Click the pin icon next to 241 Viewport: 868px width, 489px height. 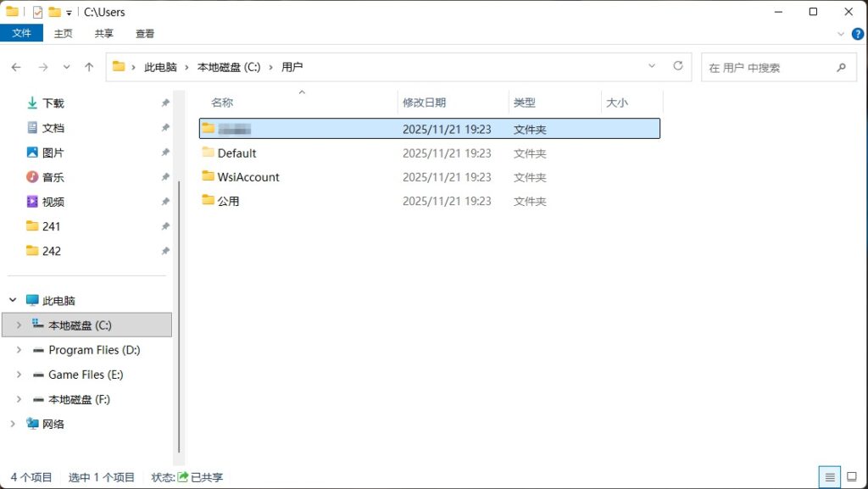click(x=165, y=226)
